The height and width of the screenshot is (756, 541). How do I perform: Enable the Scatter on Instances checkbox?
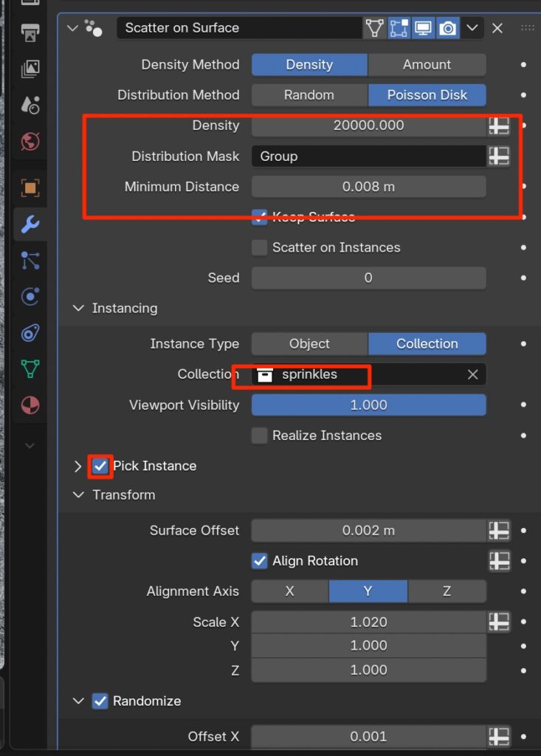point(259,248)
